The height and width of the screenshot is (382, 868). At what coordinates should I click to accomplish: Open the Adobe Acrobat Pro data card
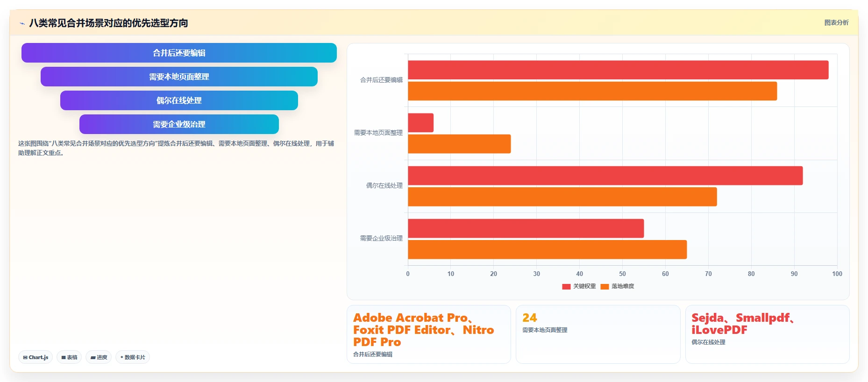pyautogui.click(x=428, y=334)
